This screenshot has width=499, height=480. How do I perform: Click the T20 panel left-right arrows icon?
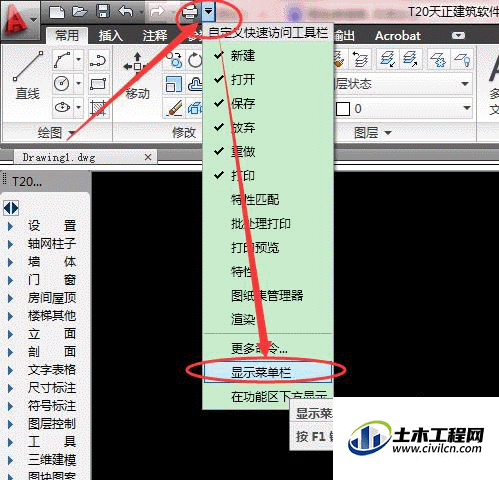[11, 208]
